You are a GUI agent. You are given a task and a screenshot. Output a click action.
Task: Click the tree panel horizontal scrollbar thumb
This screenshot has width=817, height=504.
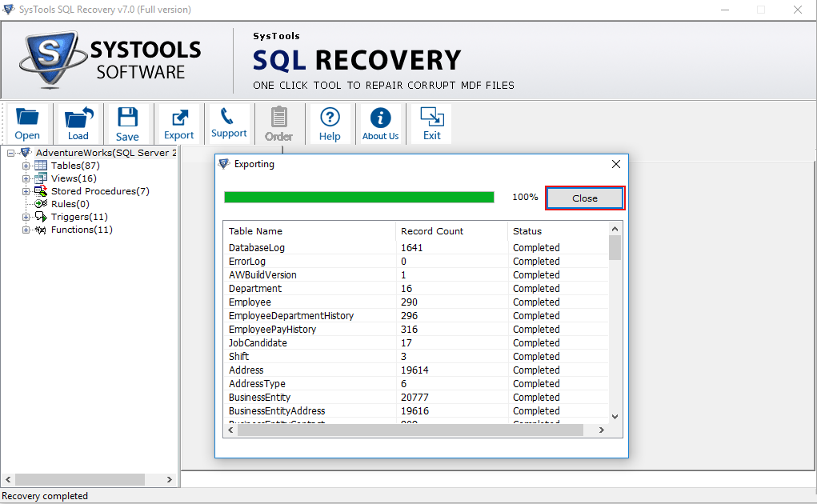pos(80,479)
